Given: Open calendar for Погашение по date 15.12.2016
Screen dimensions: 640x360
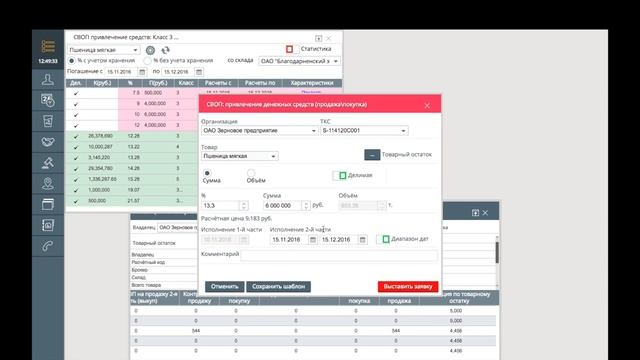Looking at the screenshot, I should click(199, 72).
